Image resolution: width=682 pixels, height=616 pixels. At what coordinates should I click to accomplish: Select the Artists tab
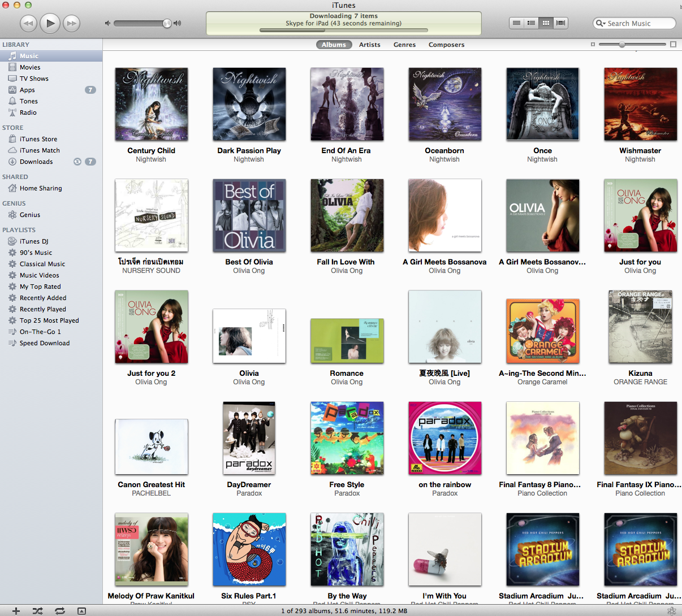click(370, 45)
